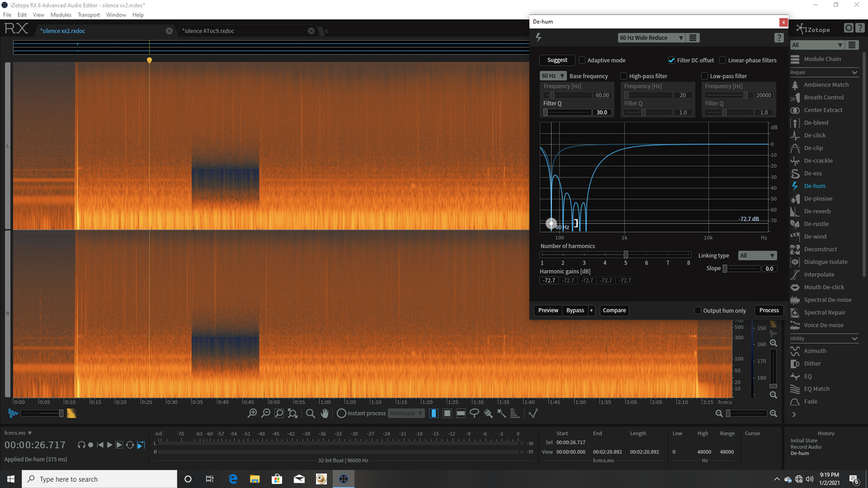Open the De-wind module
This screenshot has width=868, height=488.
tap(809, 237)
